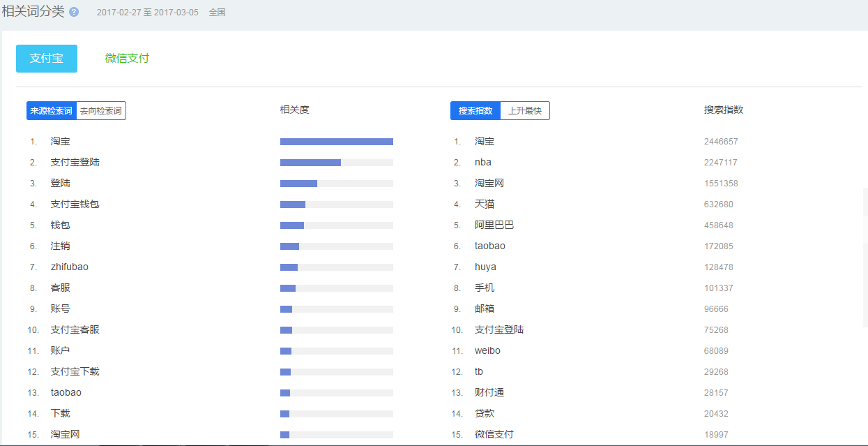Image resolution: width=868 pixels, height=446 pixels.
Task: Select the 来源检索词 toggle option
Action: coord(51,111)
